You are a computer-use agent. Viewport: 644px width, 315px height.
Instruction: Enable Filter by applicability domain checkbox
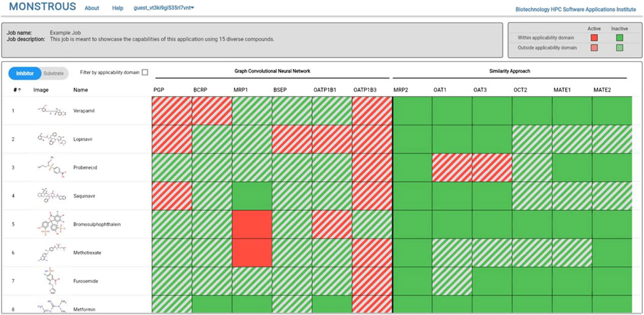[144, 73]
